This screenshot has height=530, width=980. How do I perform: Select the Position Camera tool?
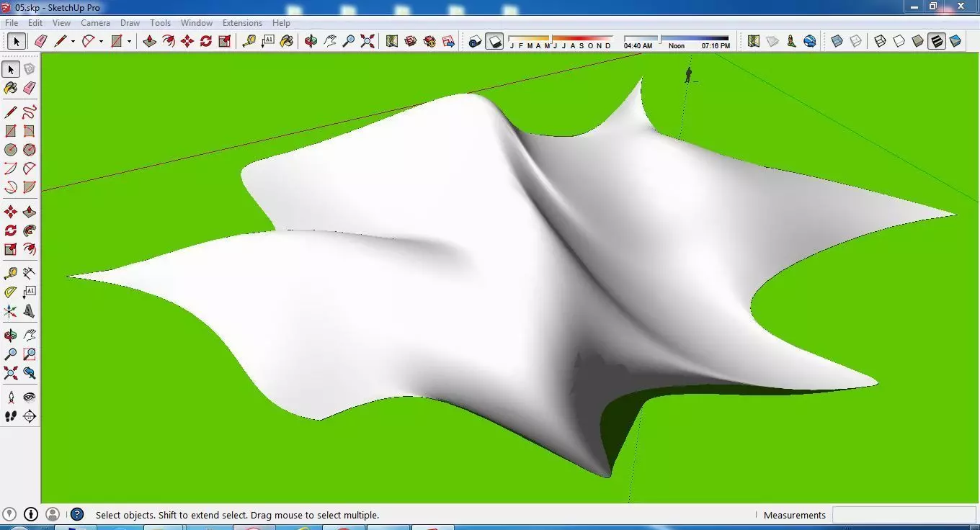point(11,397)
